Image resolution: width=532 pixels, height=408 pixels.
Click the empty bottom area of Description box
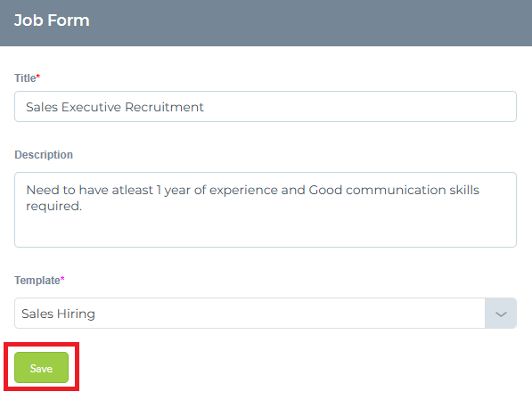tap(266, 232)
